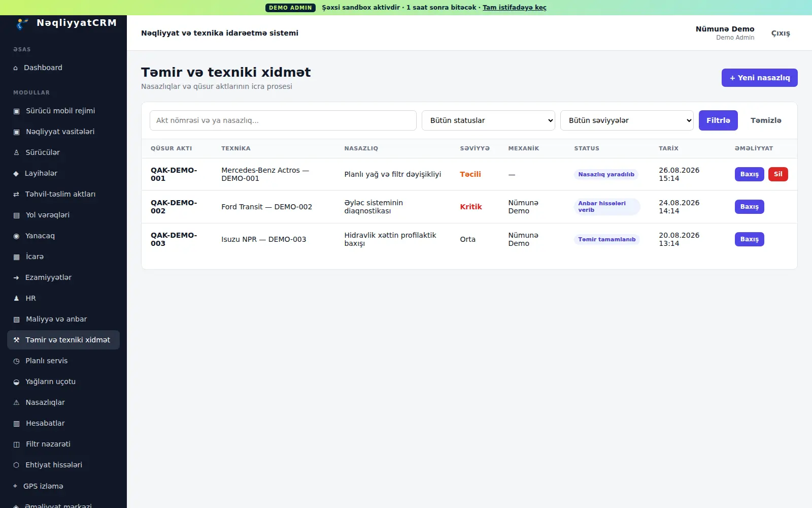Focus the Akt nömrəsi search field

click(283, 120)
